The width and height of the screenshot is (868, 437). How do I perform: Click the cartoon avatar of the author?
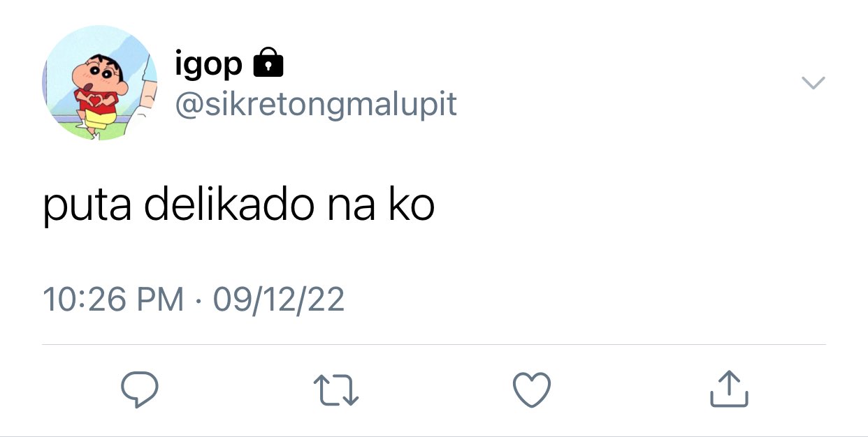pos(100,83)
